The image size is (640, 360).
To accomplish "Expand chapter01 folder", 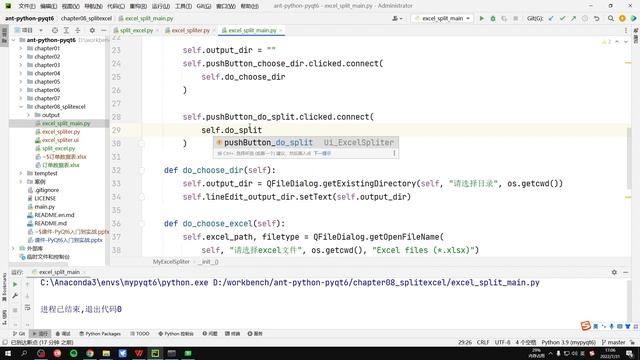I will (21, 48).
